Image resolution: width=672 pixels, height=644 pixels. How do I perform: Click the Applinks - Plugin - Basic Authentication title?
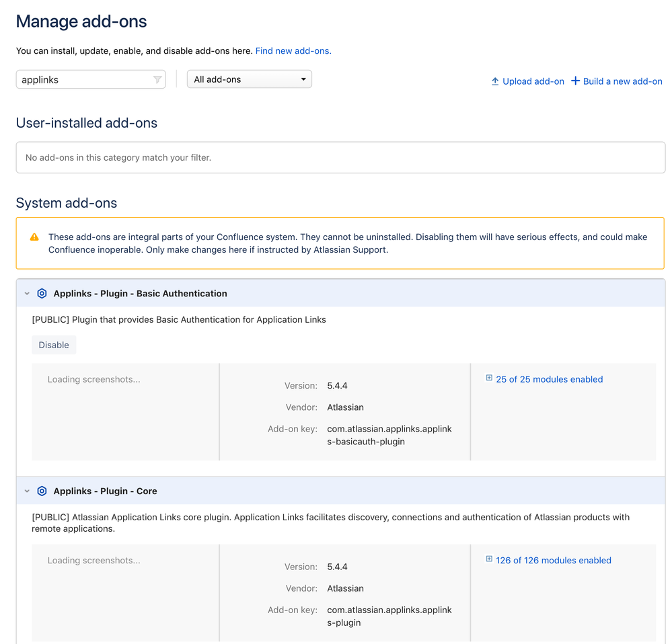point(140,293)
